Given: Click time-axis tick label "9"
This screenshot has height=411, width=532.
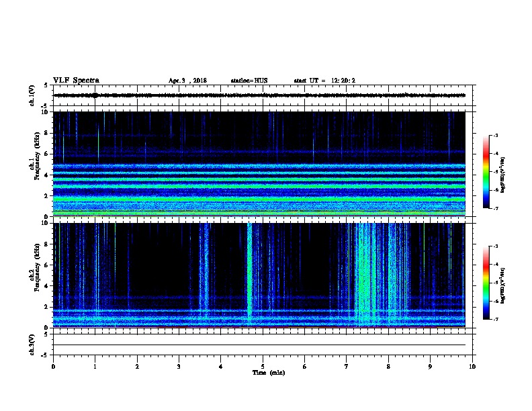Looking at the screenshot, I should coord(430,367).
